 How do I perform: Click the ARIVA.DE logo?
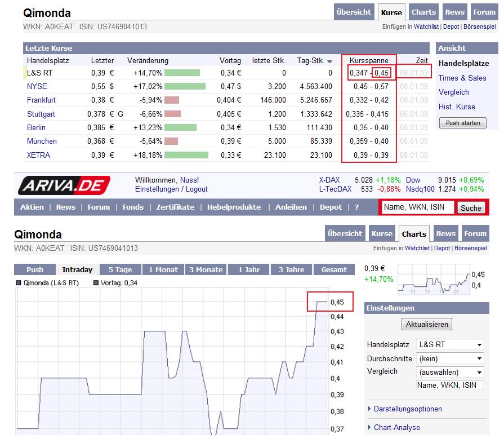pyautogui.click(x=64, y=185)
